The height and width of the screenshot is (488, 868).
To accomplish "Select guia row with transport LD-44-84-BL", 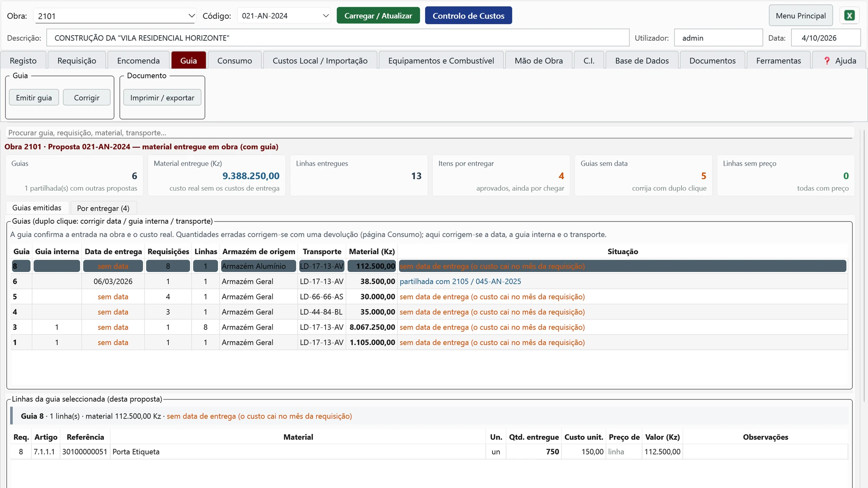I will tap(429, 312).
